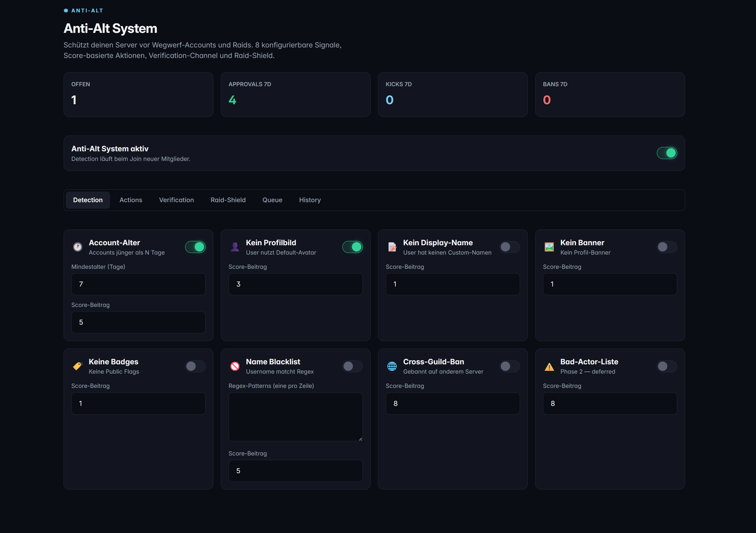
Task: Click the Mindestalter (Tage) input field
Action: tap(138, 284)
